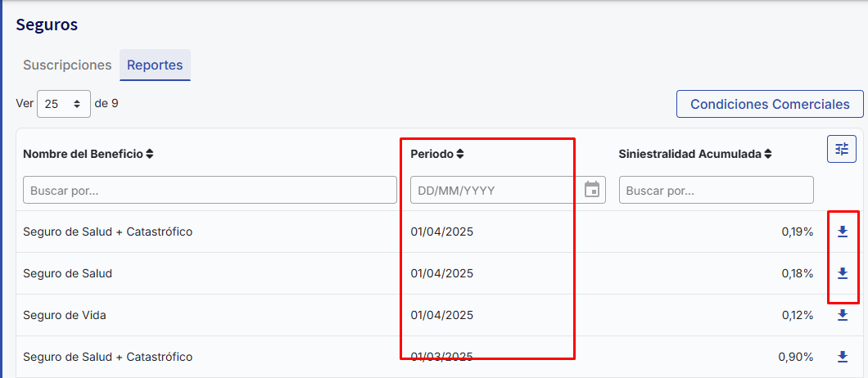Open Condiciones Comerciales
This screenshot has width=868, height=378.
pyautogui.click(x=770, y=105)
